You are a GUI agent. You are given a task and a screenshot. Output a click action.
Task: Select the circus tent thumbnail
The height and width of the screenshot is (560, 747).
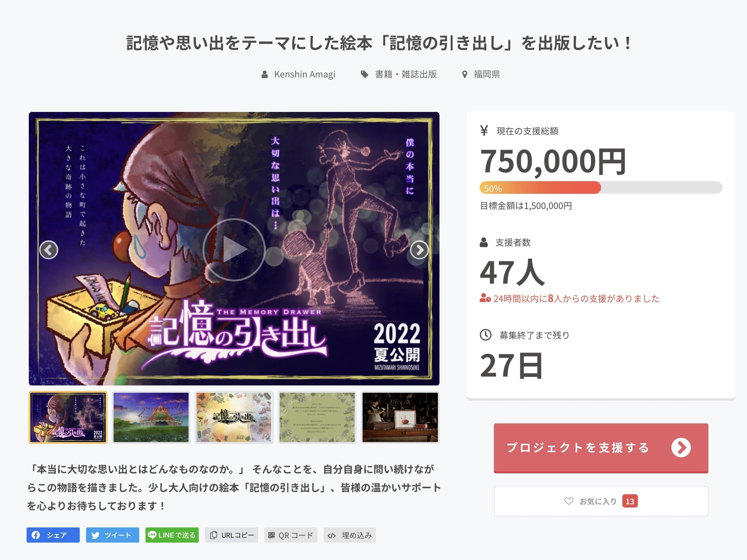[x=151, y=417]
